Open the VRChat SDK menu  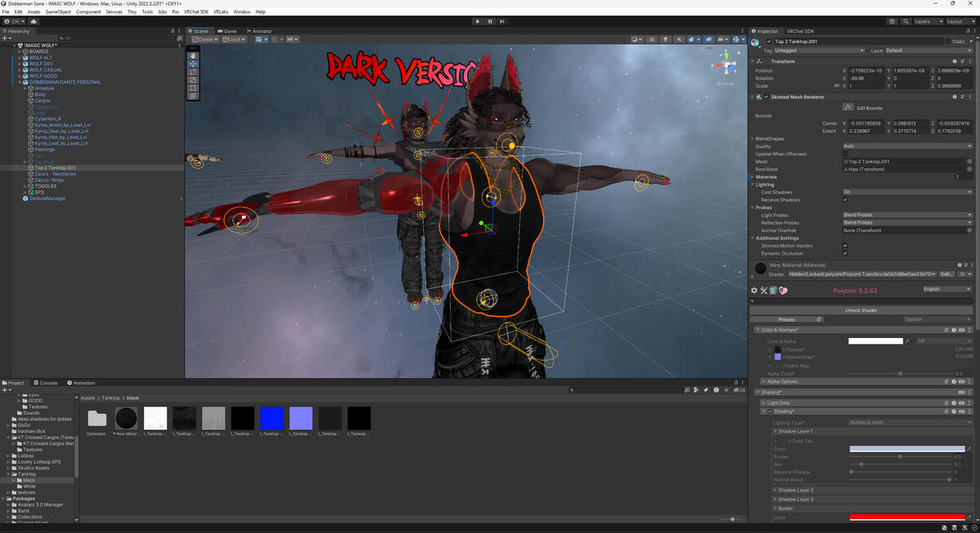(x=197, y=11)
